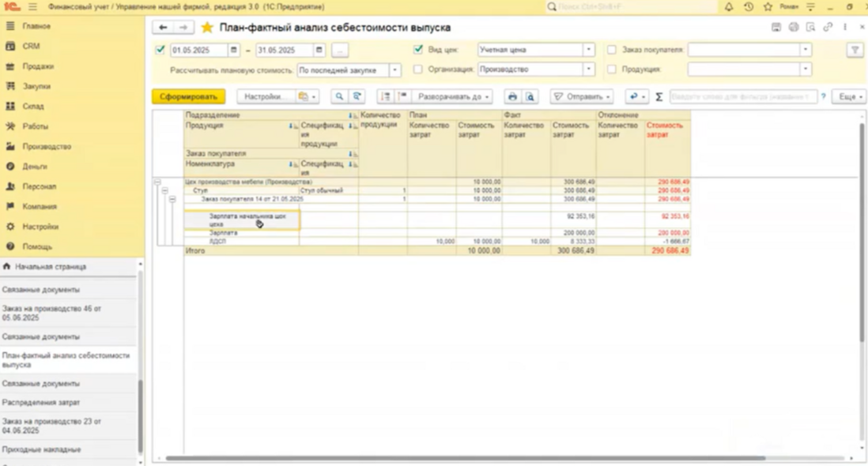Open print preview from report toolbar
868x466 pixels.
[x=530, y=96]
